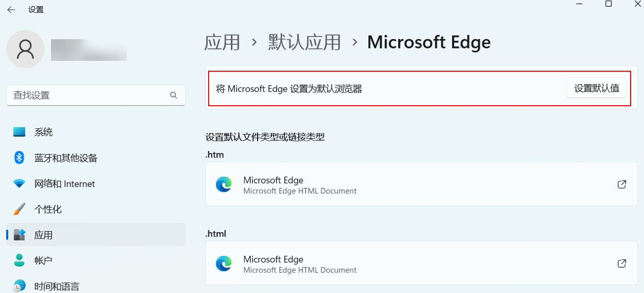Open 系统 settings icon in sidebar
The width and height of the screenshot is (644, 293).
pyautogui.click(x=19, y=132)
